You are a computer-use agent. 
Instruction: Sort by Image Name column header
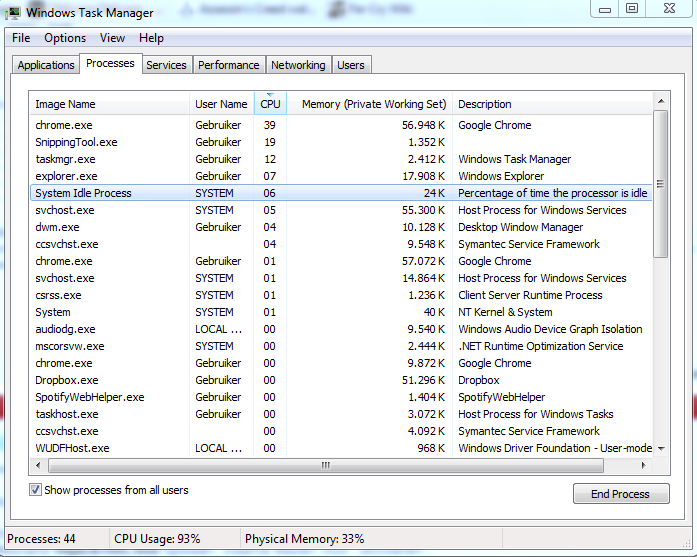tap(110, 104)
